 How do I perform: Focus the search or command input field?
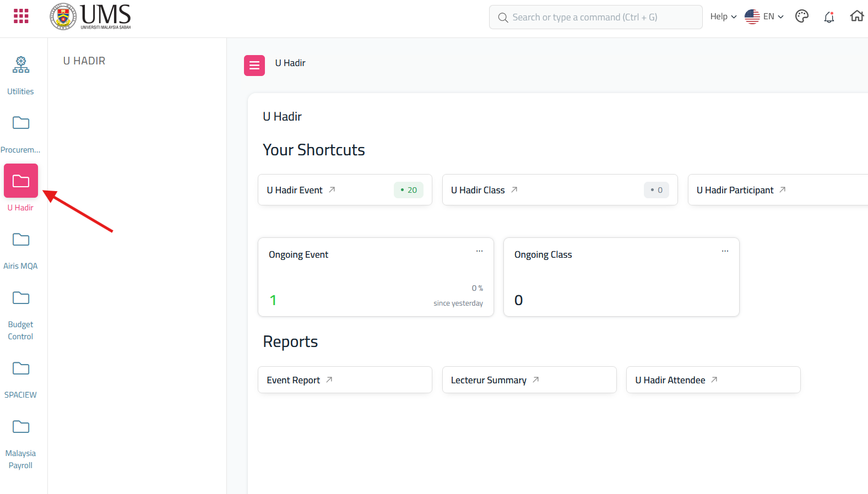[596, 17]
